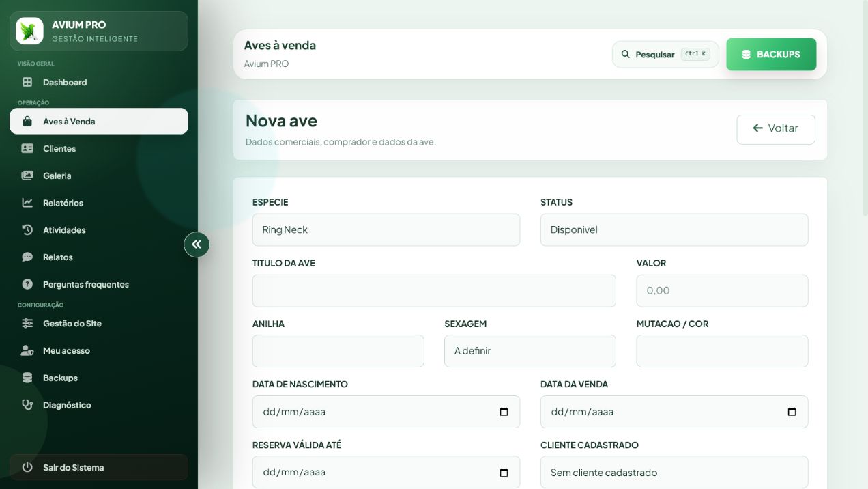Click the Mutacao / Cor input field
This screenshot has height=489, width=868.
pyautogui.click(x=722, y=351)
